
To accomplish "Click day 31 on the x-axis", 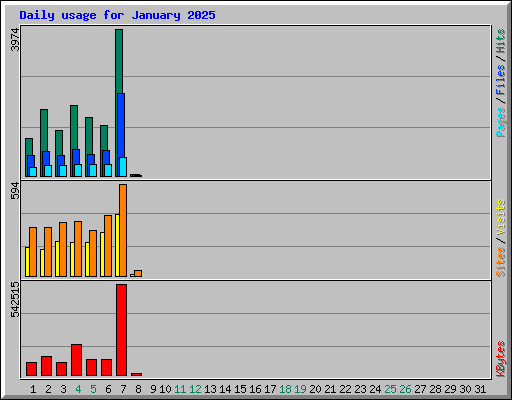I will click(x=480, y=389).
